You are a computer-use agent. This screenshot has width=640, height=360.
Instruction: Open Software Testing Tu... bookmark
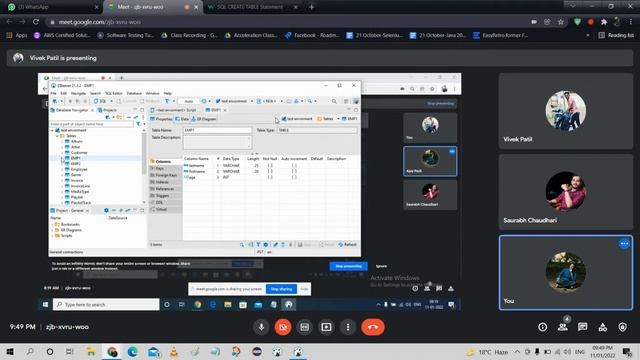[126, 36]
